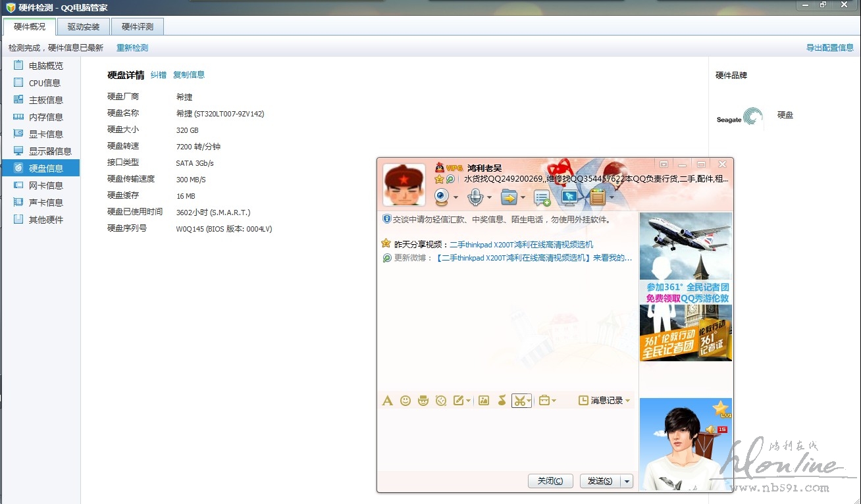
Task: Click the hard disk name 希捷 (ST320LT007-9ZV142)
Action: pyautogui.click(x=220, y=114)
